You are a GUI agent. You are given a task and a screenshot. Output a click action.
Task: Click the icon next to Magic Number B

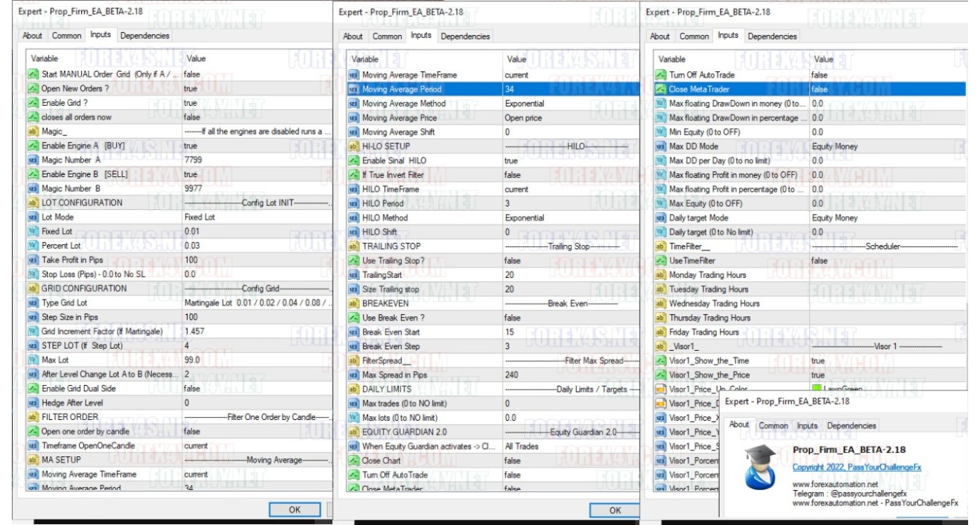(33, 188)
